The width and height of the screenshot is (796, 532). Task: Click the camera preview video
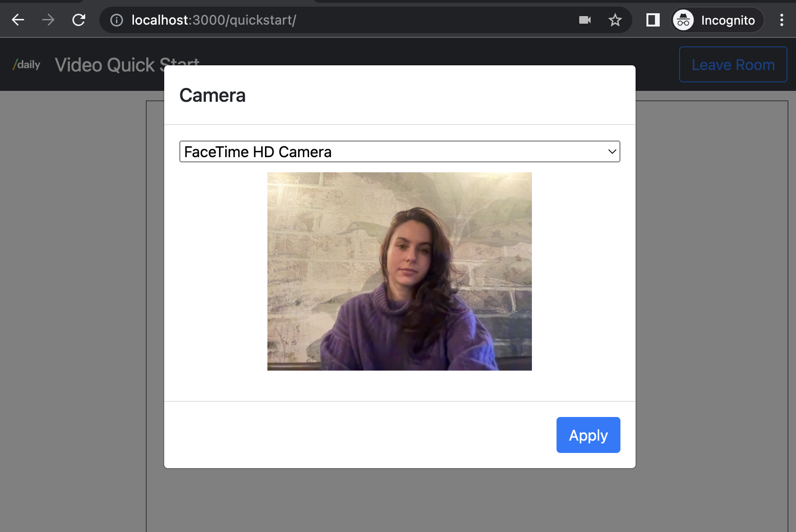click(399, 271)
